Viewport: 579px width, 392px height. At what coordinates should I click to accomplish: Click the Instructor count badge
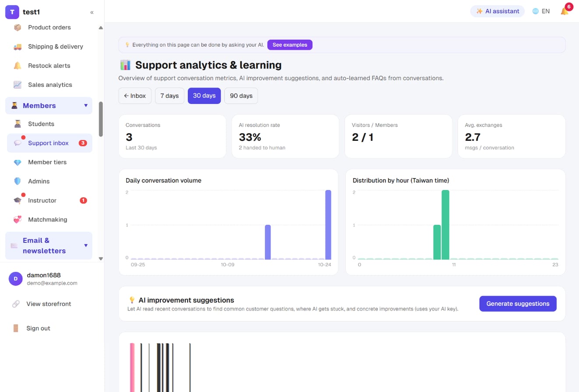(x=83, y=200)
